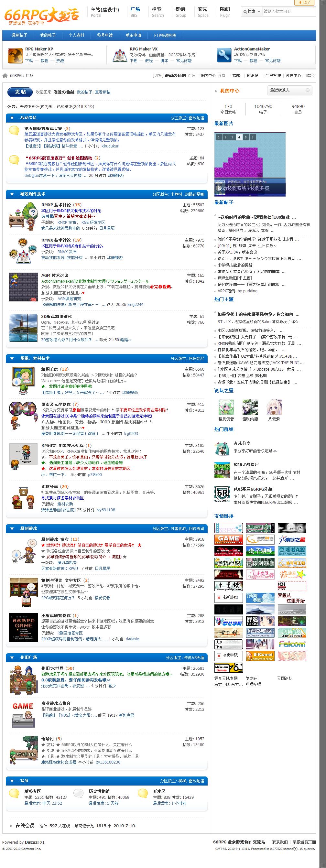
Task: Click the home icon in the breadcrumb
Action: point(5,75)
